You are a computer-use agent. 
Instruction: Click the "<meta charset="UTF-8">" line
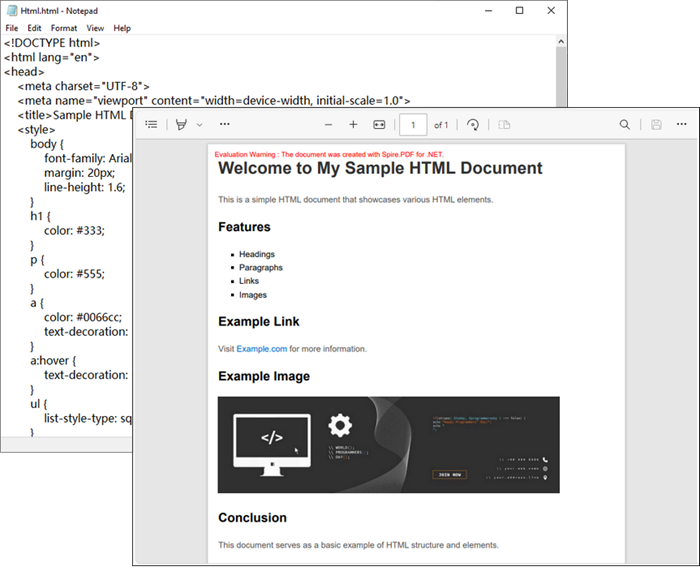[83, 86]
